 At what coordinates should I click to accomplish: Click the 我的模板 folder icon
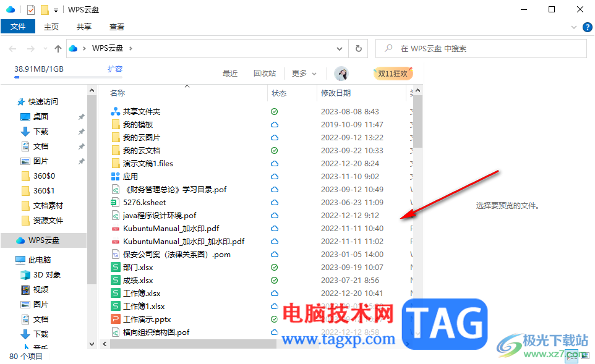pos(116,124)
